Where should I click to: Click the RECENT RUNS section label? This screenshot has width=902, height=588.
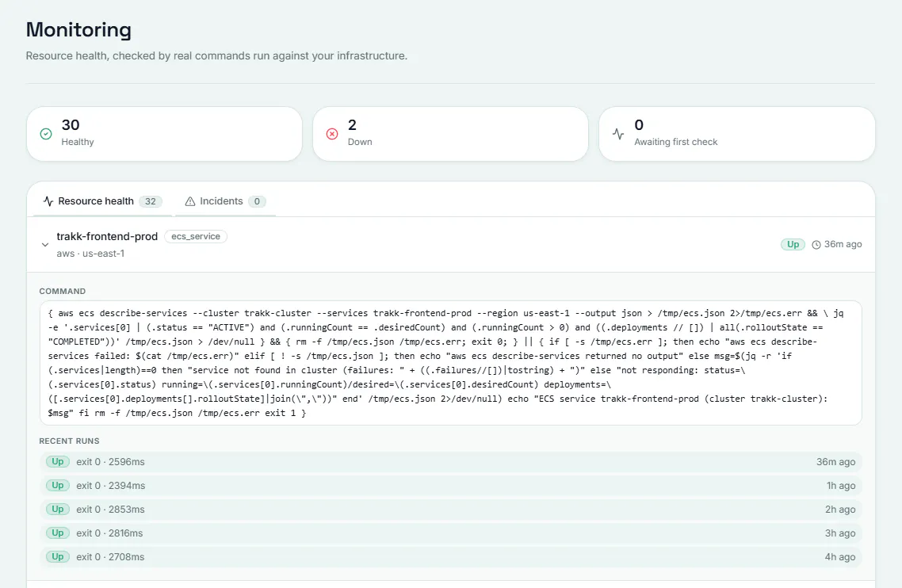pos(69,441)
